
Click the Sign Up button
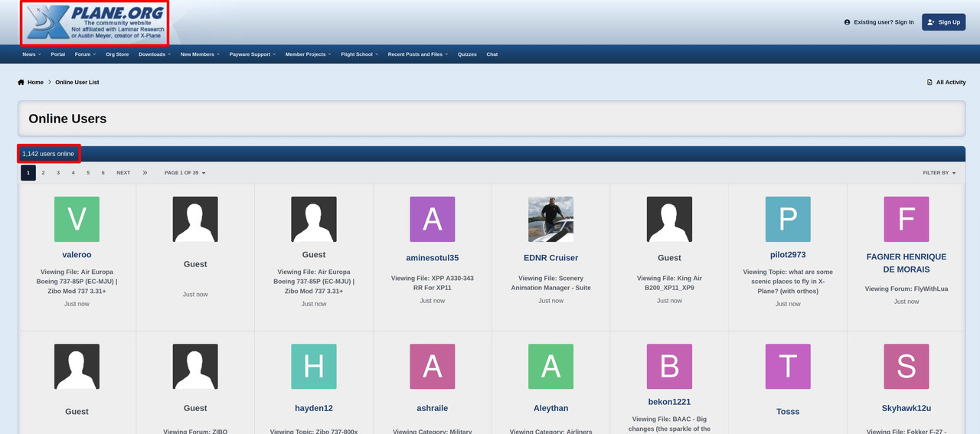point(943,22)
